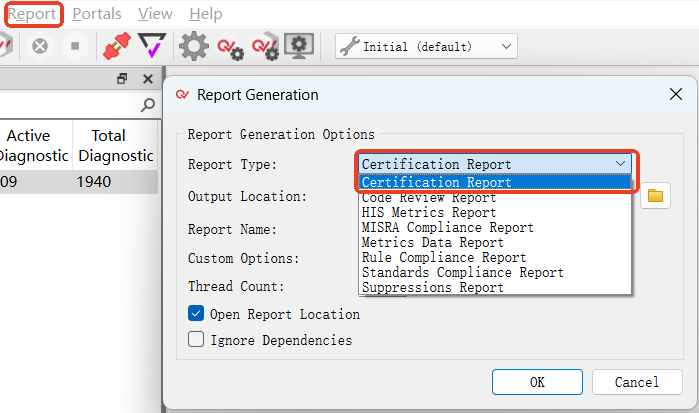Select Certification Report in the list
The width and height of the screenshot is (699, 413).
pos(495,182)
